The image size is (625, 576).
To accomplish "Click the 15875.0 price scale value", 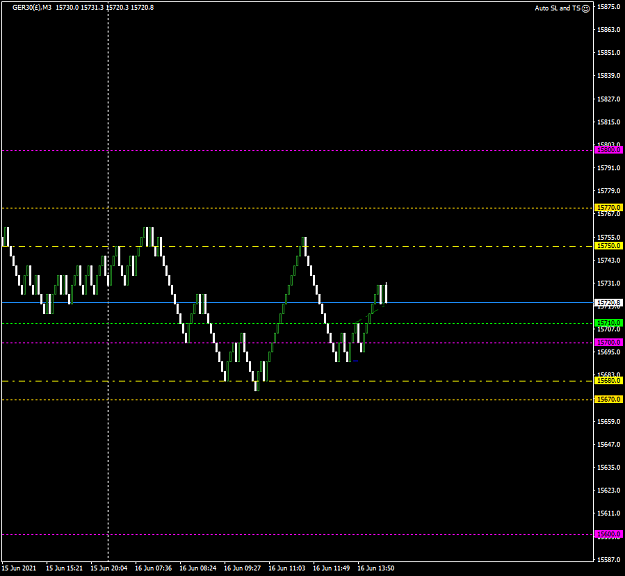I will pos(608,6).
